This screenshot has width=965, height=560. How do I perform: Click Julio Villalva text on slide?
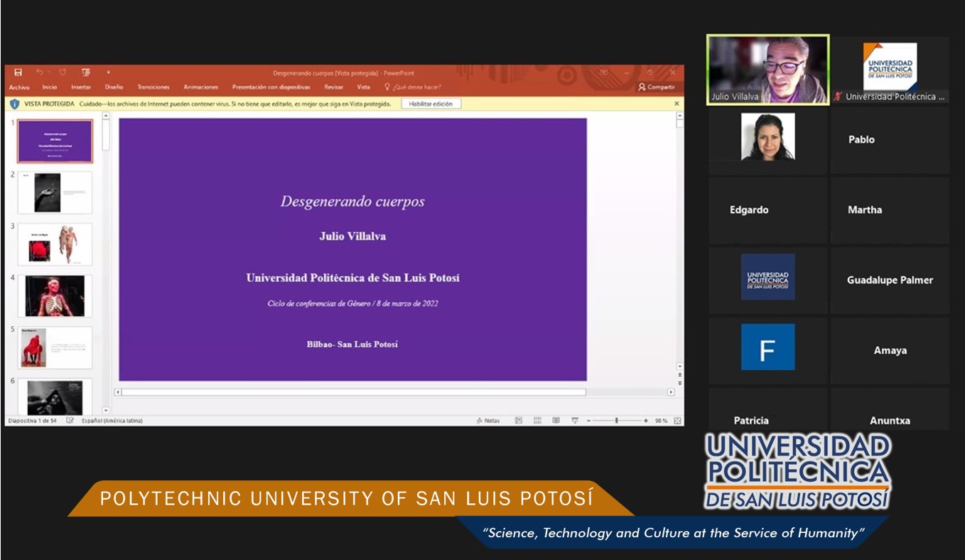pyautogui.click(x=352, y=236)
